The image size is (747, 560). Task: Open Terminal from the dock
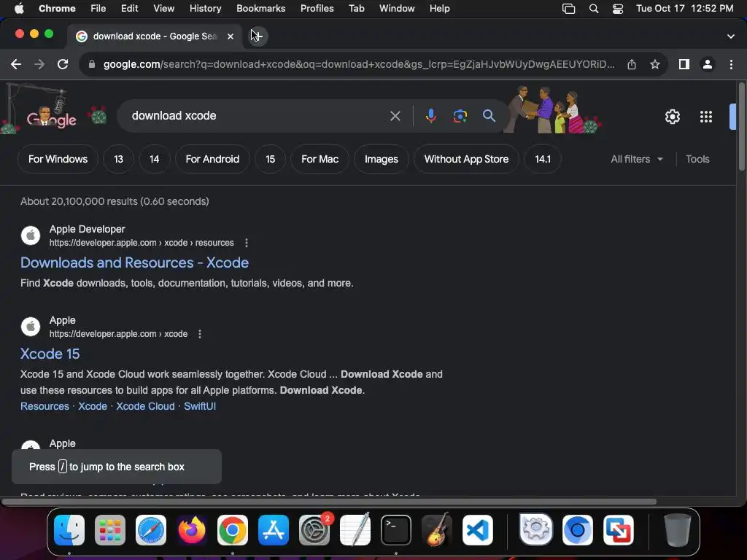(396, 530)
